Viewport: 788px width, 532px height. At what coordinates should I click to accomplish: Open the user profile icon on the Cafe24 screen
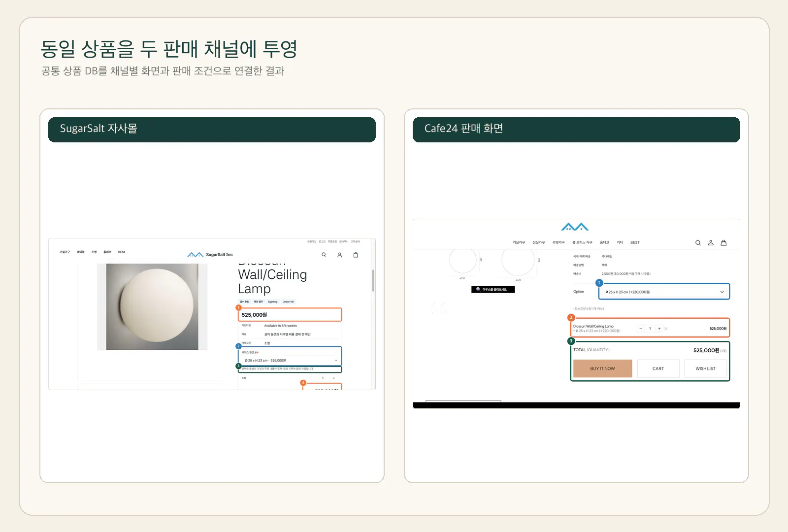coord(711,243)
